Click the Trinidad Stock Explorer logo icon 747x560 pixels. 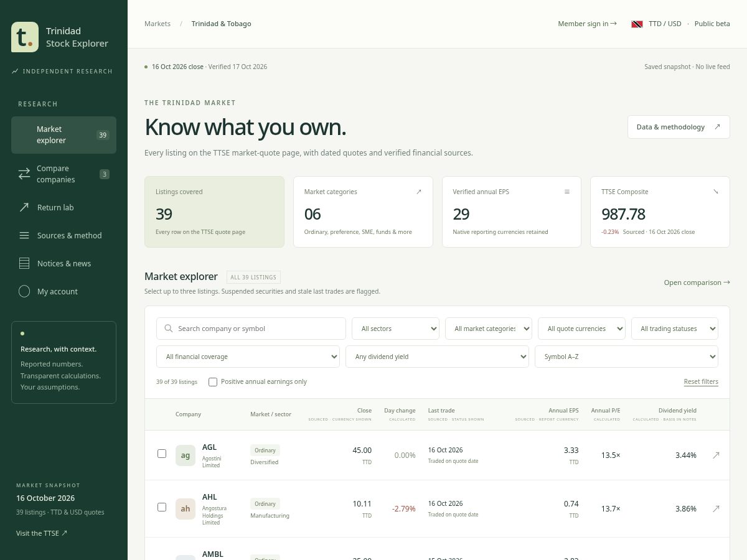pos(25,37)
